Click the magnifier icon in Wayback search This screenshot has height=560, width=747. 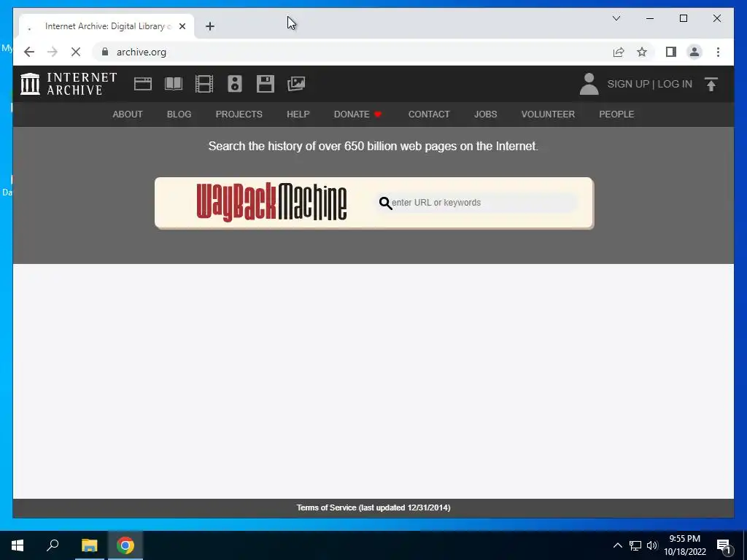coord(385,203)
